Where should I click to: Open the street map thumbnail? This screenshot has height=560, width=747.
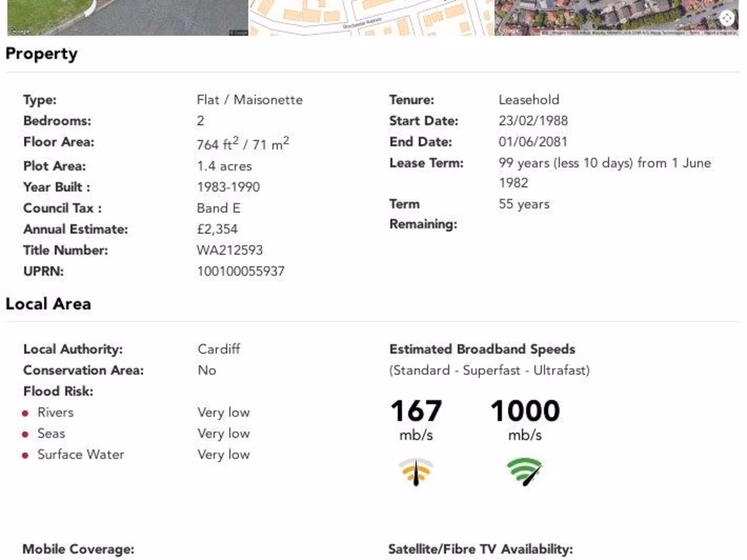tap(371, 17)
